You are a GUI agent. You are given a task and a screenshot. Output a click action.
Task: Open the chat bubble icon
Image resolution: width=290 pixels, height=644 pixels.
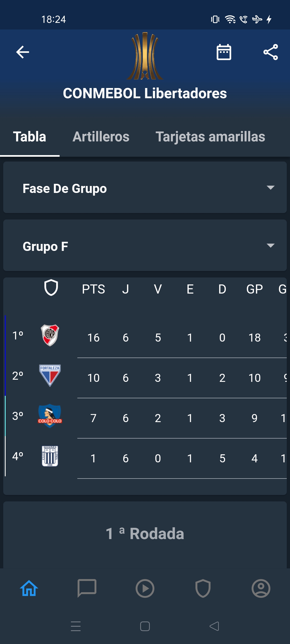[x=87, y=588]
